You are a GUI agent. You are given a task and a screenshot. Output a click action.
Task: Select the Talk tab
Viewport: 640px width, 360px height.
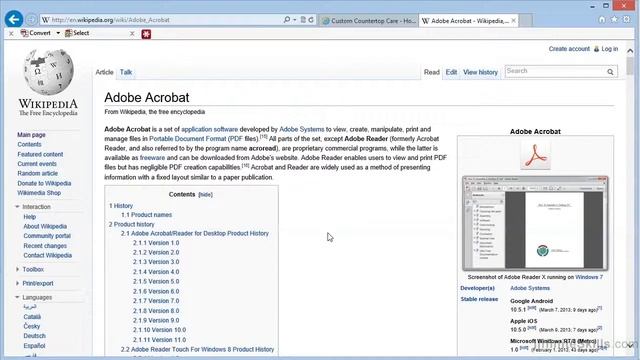[x=126, y=72]
